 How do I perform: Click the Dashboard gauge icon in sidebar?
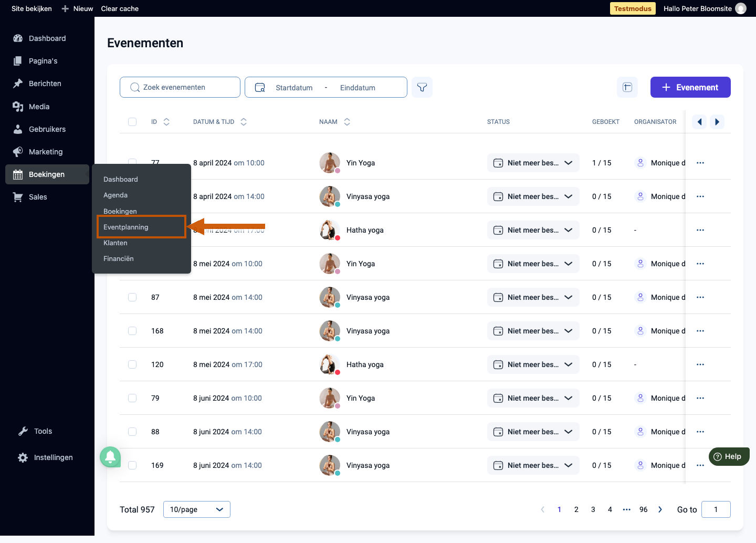pyautogui.click(x=18, y=38)
